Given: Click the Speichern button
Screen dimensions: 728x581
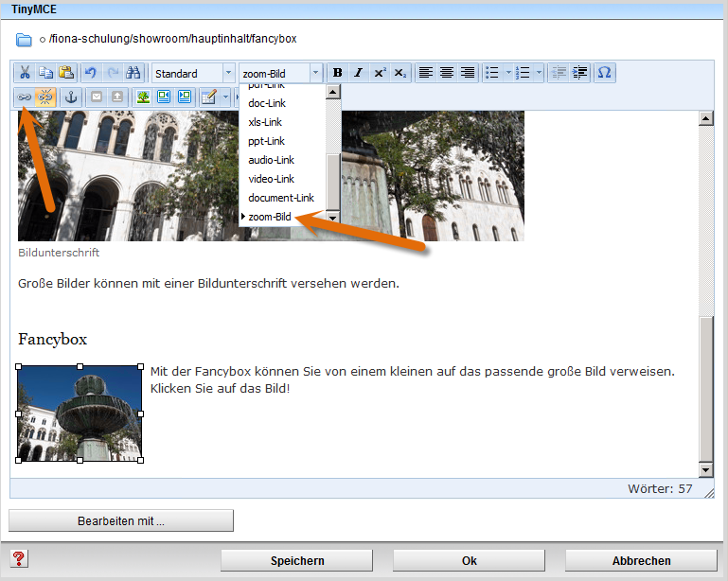Looking at the screenshot, I should [297, 560].
